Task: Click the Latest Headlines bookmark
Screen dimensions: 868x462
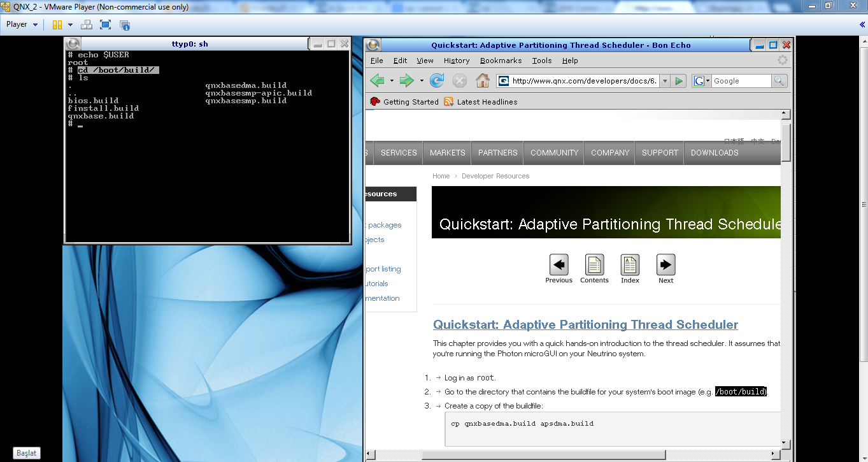Action: (x=487, y=102)
